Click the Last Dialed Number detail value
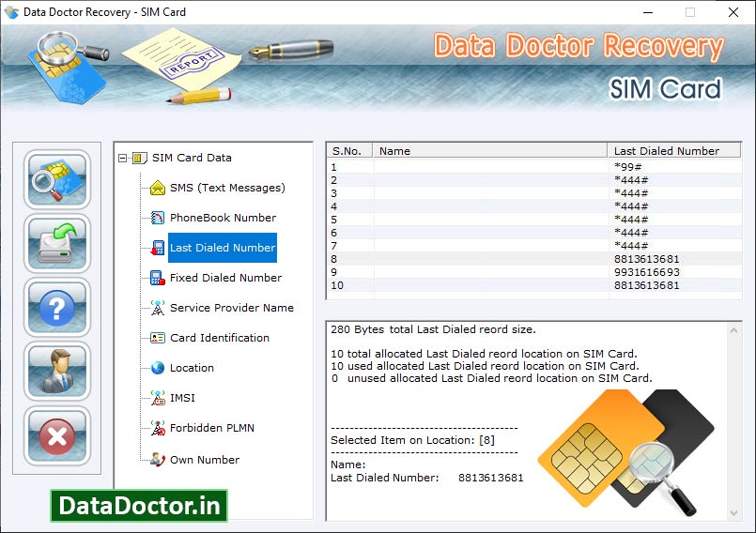Image resolution: width=756 pixels, height=533 pixels. [490, 478]
